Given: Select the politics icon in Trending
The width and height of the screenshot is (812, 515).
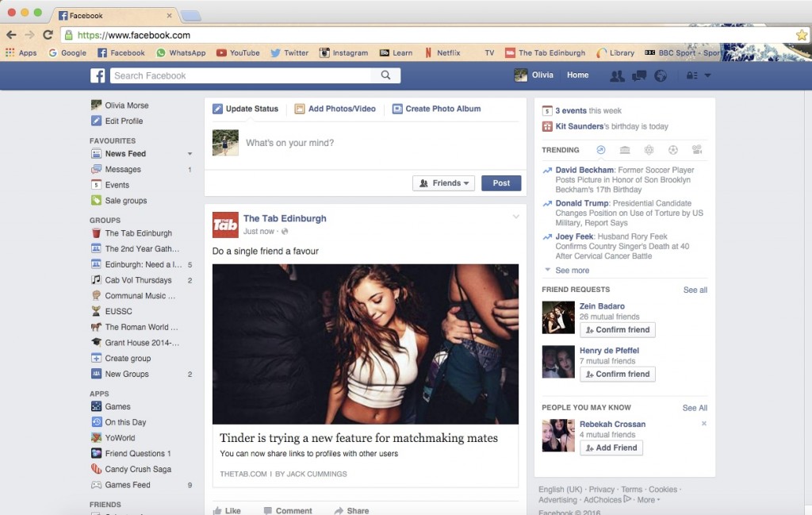Looking at the screenshot, I should point(625,150).
